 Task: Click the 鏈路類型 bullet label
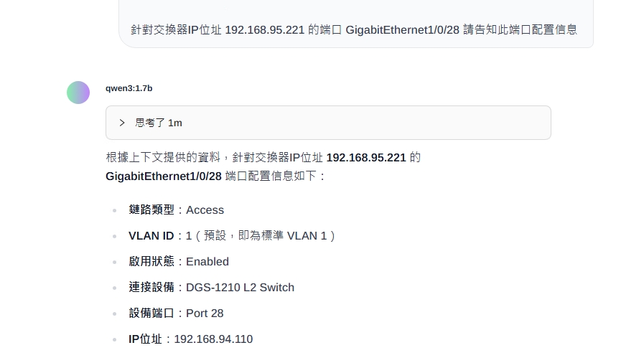pos(151,209)
